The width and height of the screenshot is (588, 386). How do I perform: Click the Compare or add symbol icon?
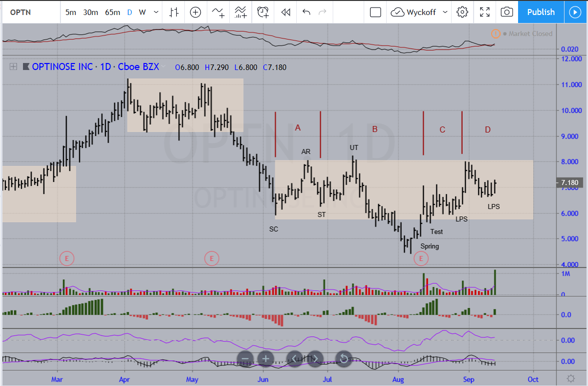(195, 12)
